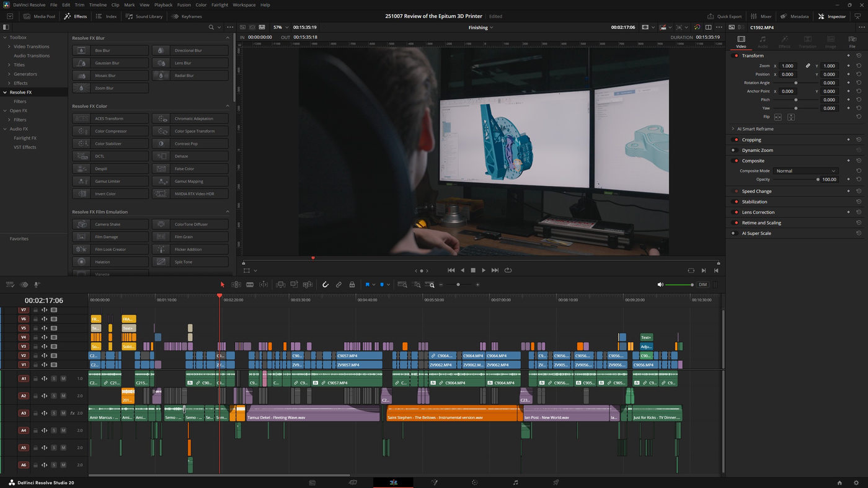Switch to the Video inspector panel
Viewport: 868px width, 488px height.
click(x=740, y=42)
